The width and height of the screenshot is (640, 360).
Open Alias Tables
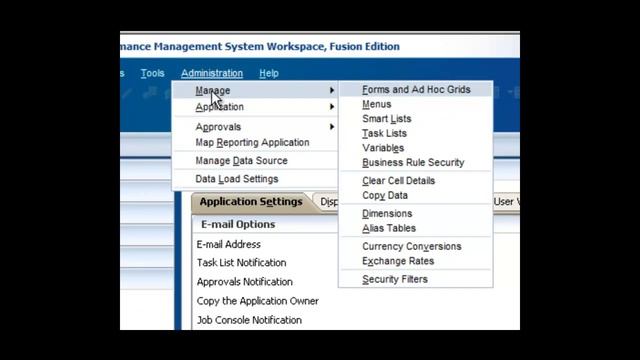click(389, 228)
